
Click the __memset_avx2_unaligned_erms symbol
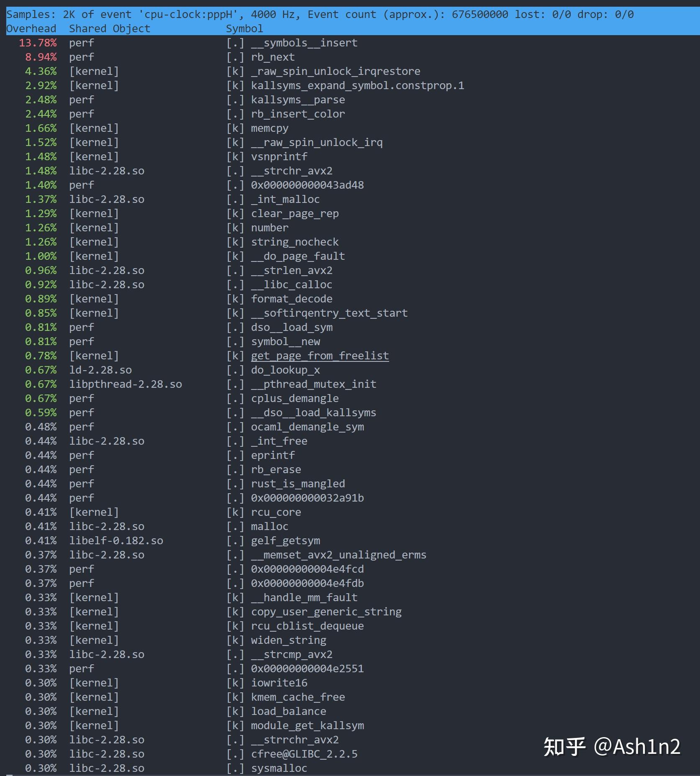pos(338,555)
